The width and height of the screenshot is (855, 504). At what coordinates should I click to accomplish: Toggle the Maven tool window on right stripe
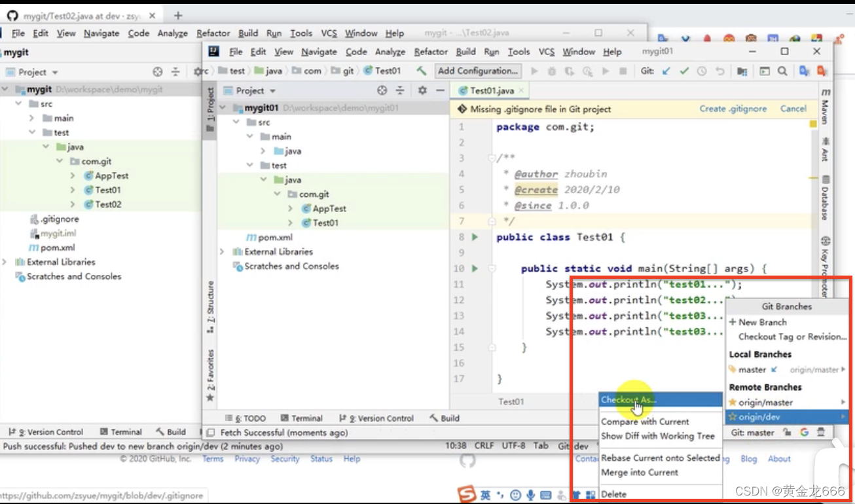coord(826,107)
